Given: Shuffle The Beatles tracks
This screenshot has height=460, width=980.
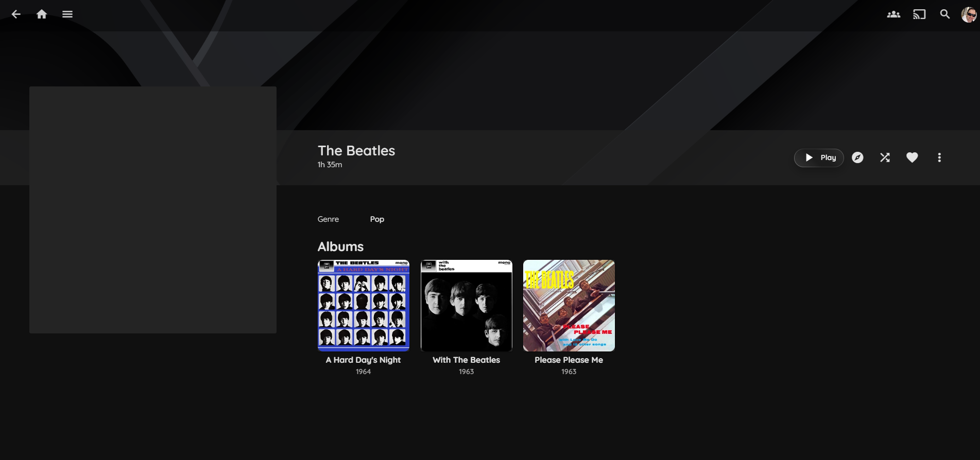Looking at the screenshot, I should 885,157.
